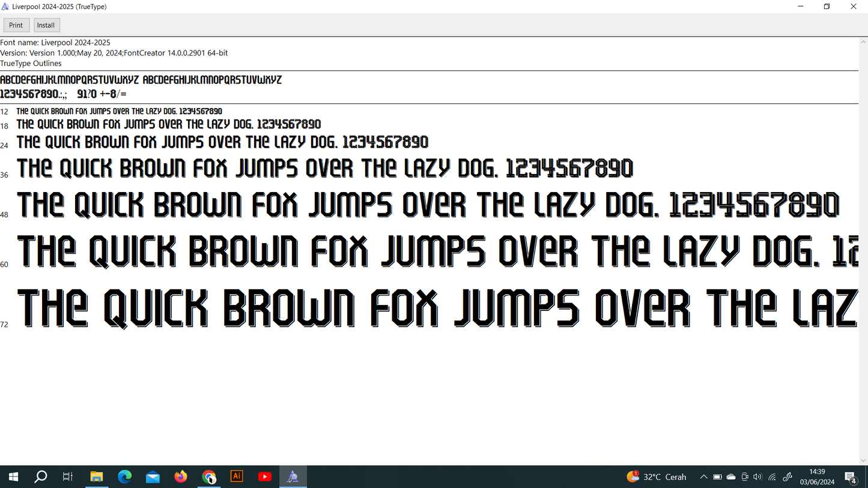
Task: Open File Explorer from the taskbar
Action: [97, 477]
